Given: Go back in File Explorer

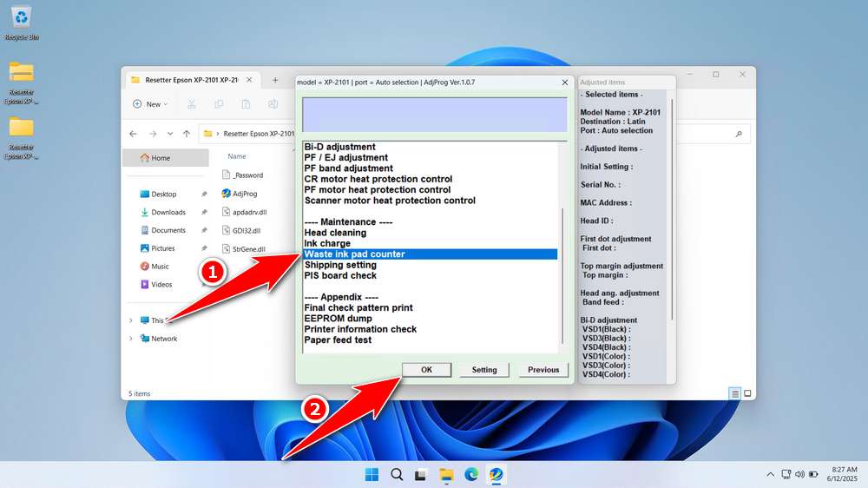Looking at the screenshot, I should coord(133,134).
